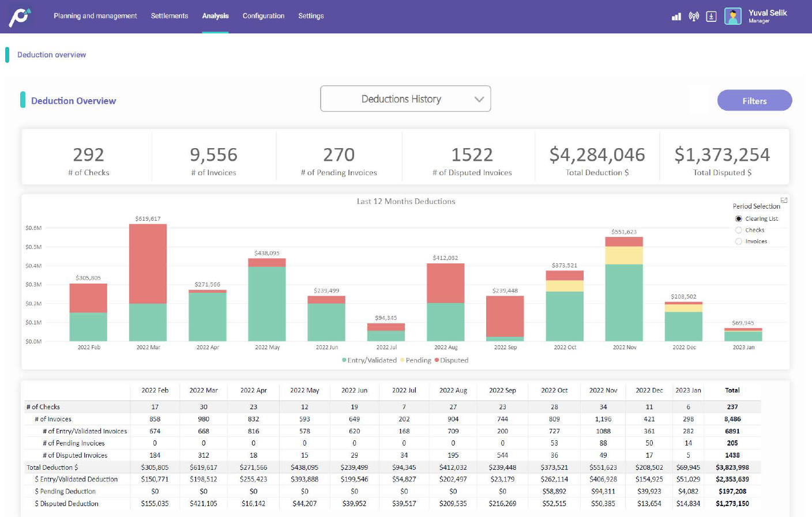The width and height of the screenshot is (812, 517).
Task: Click the chevron on the Deductions History selector
Action: (479, 99)
